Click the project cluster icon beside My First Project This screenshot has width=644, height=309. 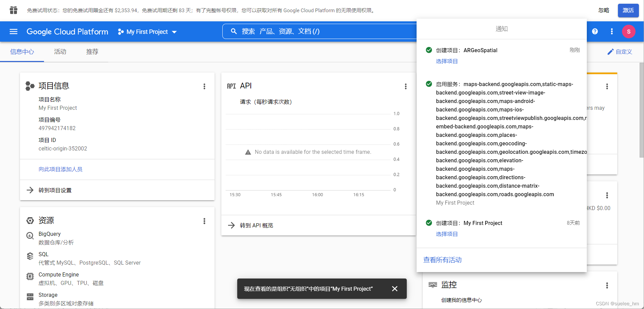click(x=120, y=32)
